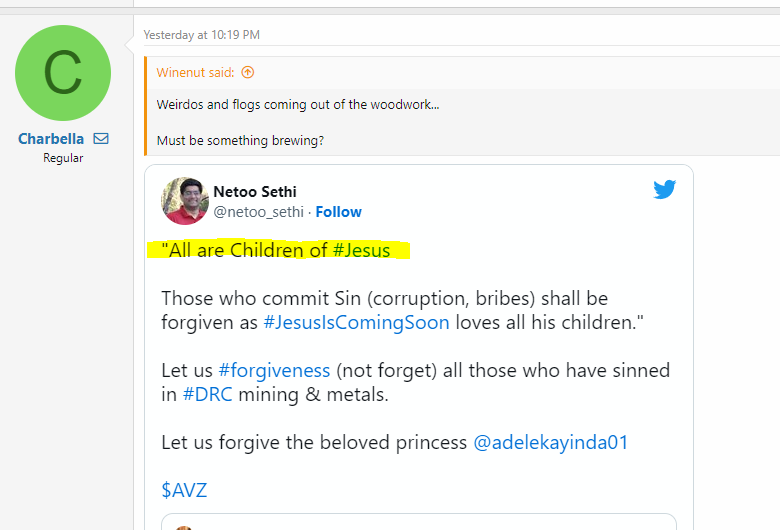780x530 pixels.
Task: Click the envelope icon beside Charbella
Action: (x=101, y=139)
